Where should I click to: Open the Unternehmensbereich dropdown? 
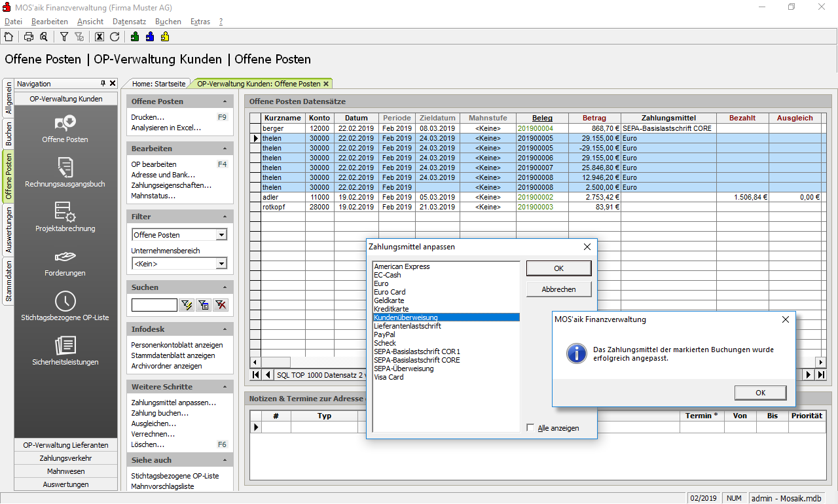click(222, 264)
